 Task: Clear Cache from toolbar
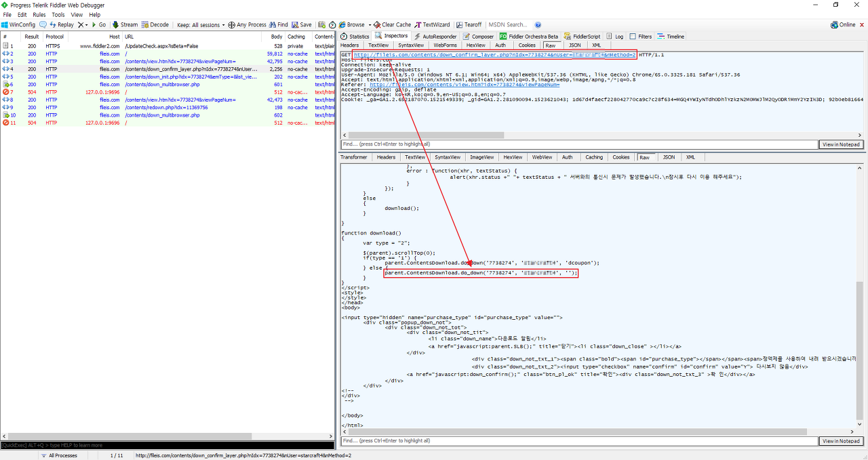click(392, 24)
